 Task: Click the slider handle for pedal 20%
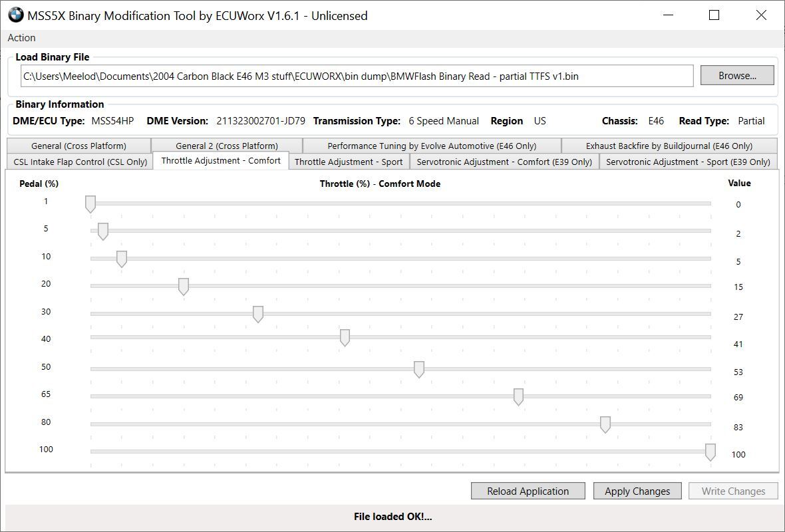[184, 287]
